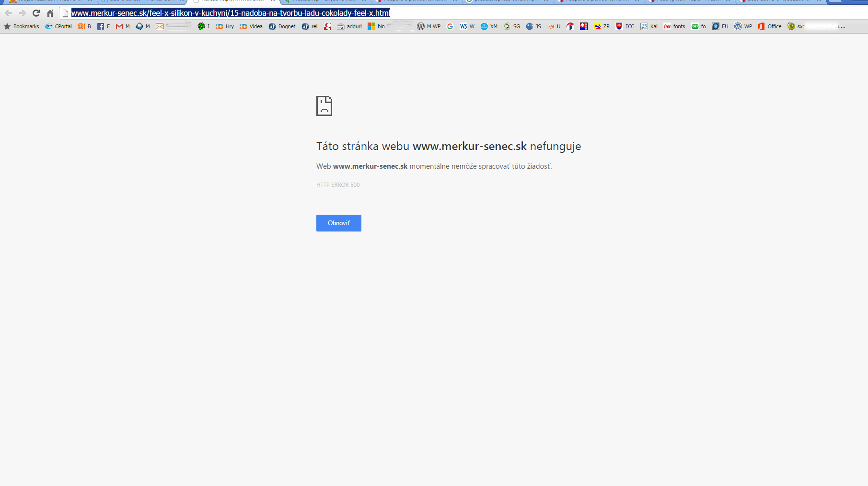Screen dimensions: 868x486
Task: Open the 'SG' bookmark
Action: tap(512, 26)
